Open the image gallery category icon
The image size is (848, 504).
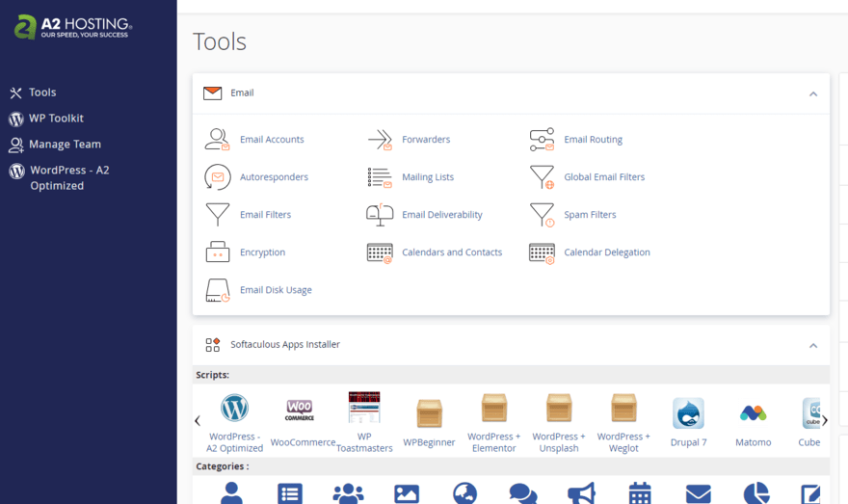pos(407,493)
